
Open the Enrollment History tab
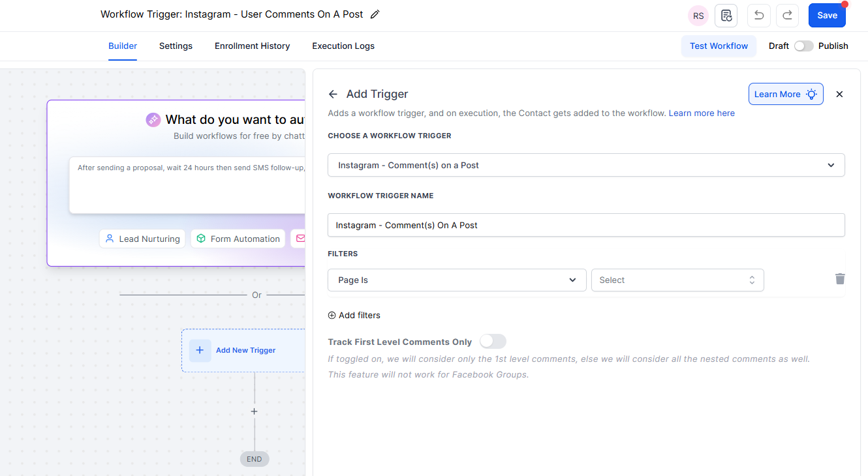[252, 46]
